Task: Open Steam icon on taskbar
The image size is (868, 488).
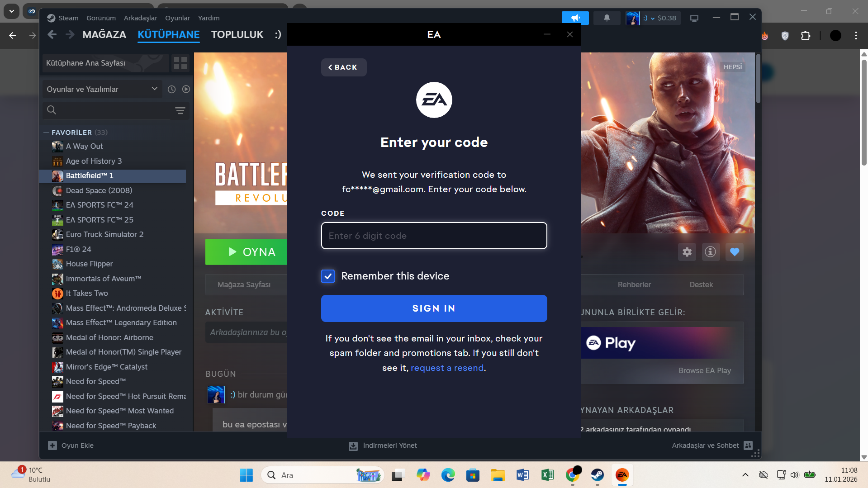Action: click(598, 475)
